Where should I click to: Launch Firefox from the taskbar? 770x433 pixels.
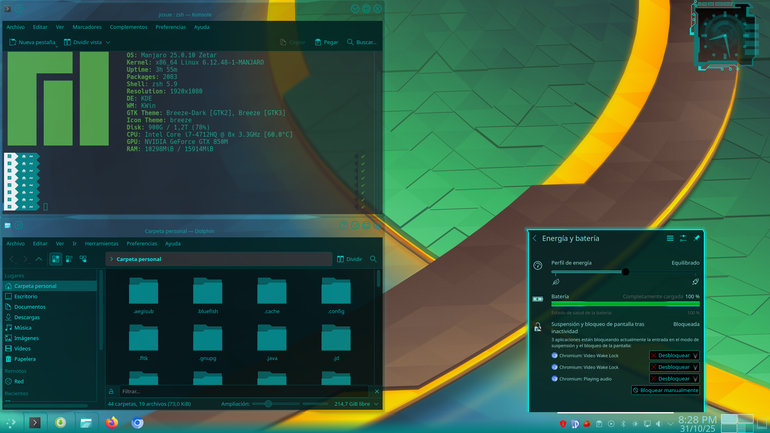pos(112,422)
